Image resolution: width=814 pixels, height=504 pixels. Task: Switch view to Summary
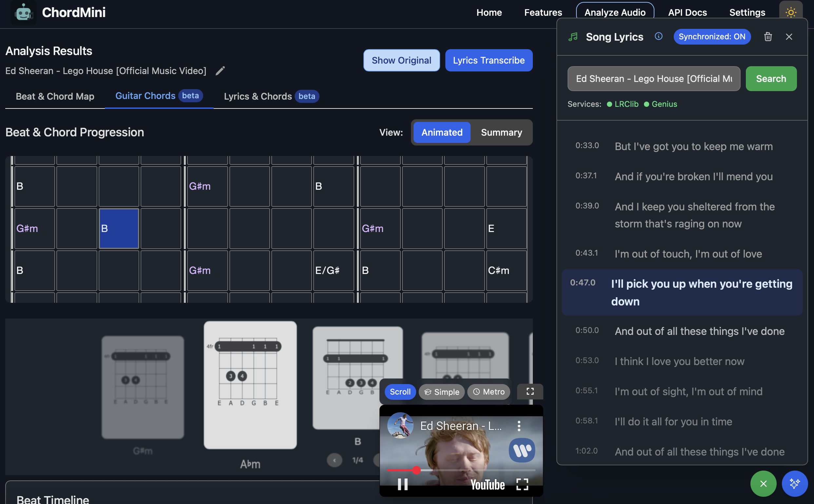(501, 132)
